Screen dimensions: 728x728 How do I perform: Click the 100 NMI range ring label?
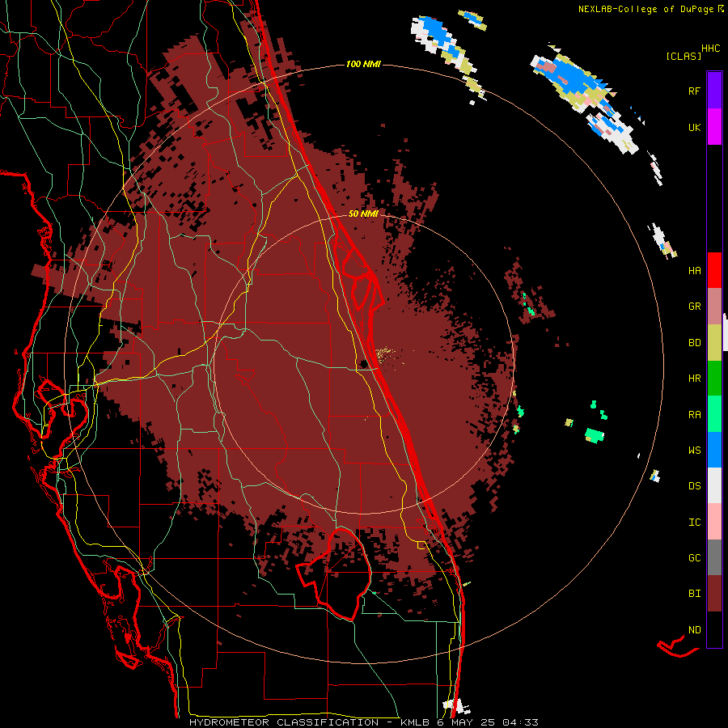[363, 64]
